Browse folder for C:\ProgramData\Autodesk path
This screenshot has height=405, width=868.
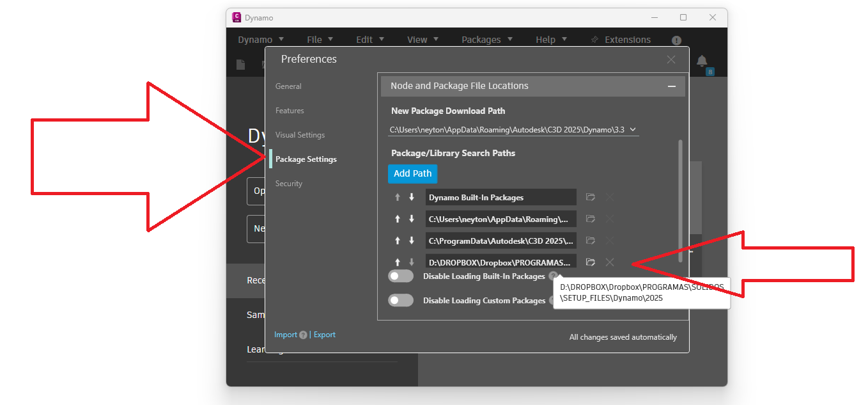[591, 241]
